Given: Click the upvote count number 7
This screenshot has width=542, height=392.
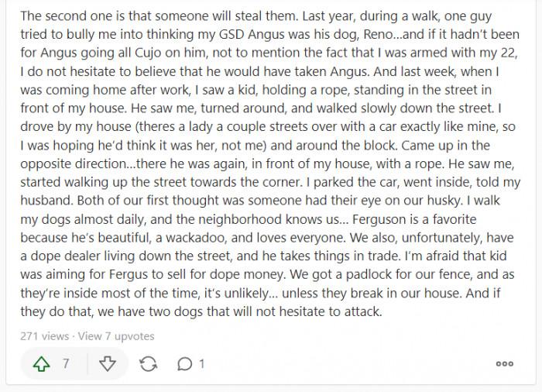Looking at the screenshot, I should point(66,363).
